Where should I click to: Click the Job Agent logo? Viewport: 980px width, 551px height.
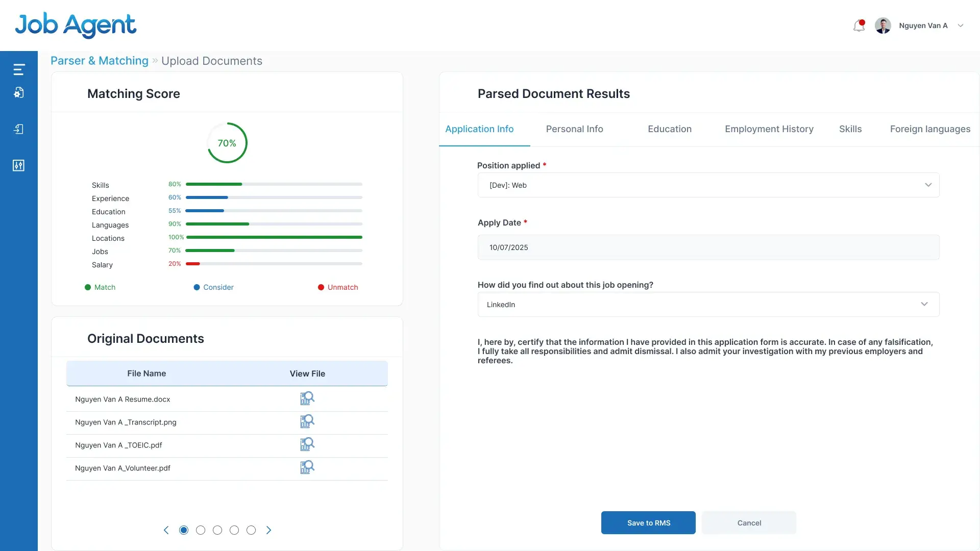pos(76,26)
